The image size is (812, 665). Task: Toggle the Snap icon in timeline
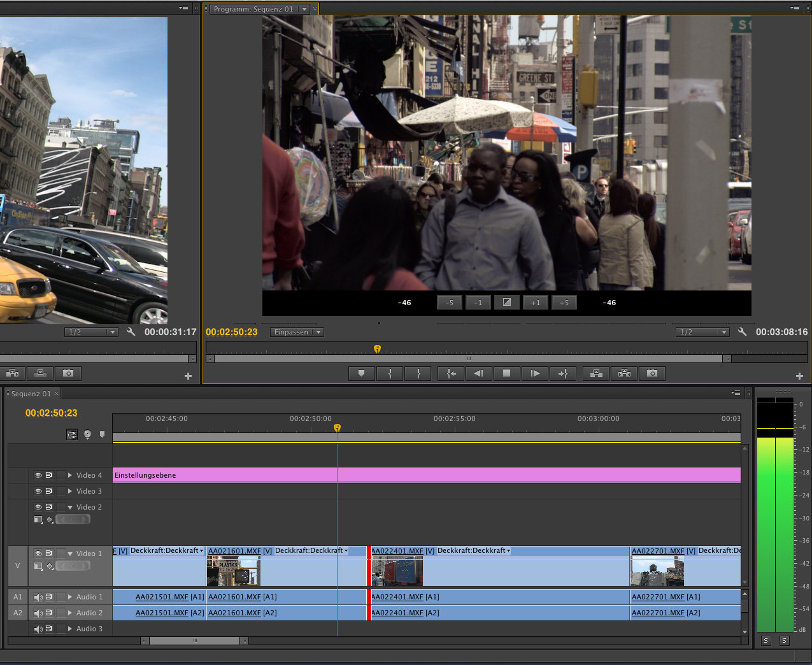point(72,435)
